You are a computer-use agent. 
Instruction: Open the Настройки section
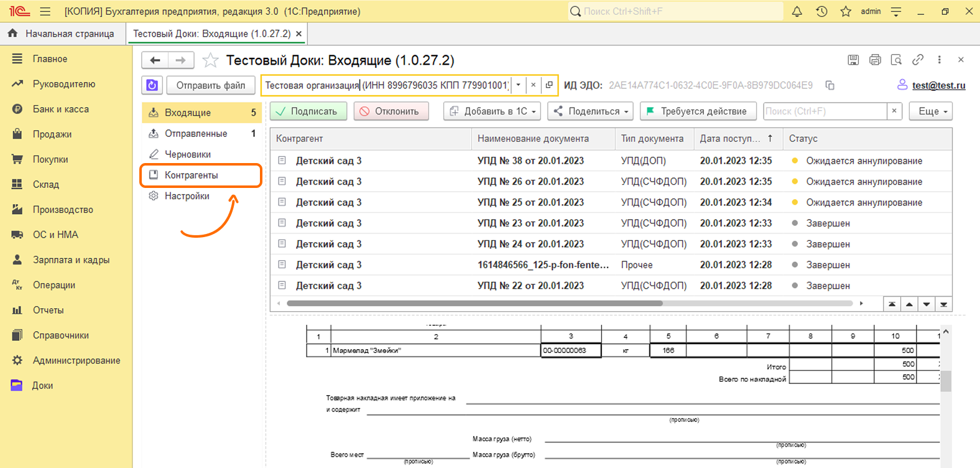click(201, 196)
